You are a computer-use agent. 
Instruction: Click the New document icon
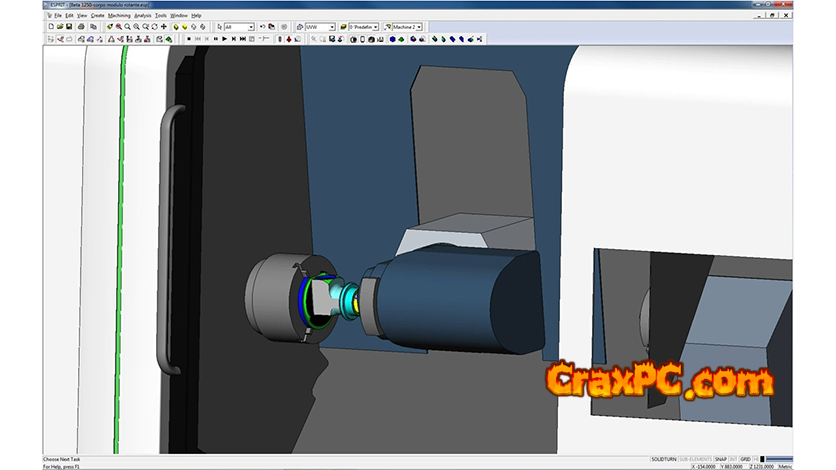(x=50, y=27)
